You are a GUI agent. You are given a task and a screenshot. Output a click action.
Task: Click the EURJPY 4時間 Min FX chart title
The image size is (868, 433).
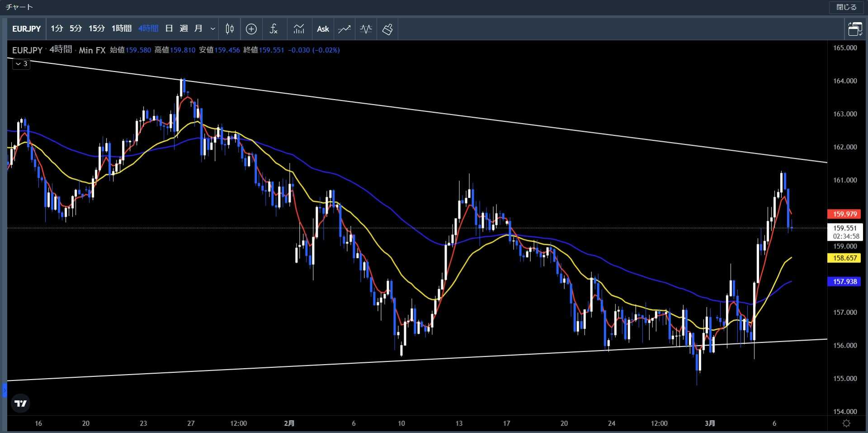[x=59, y=50]
